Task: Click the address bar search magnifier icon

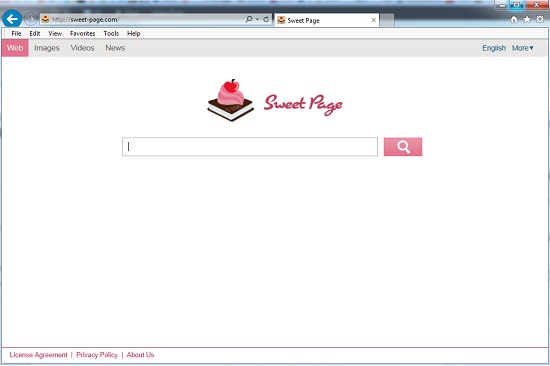Action: (x=249, y=19)
